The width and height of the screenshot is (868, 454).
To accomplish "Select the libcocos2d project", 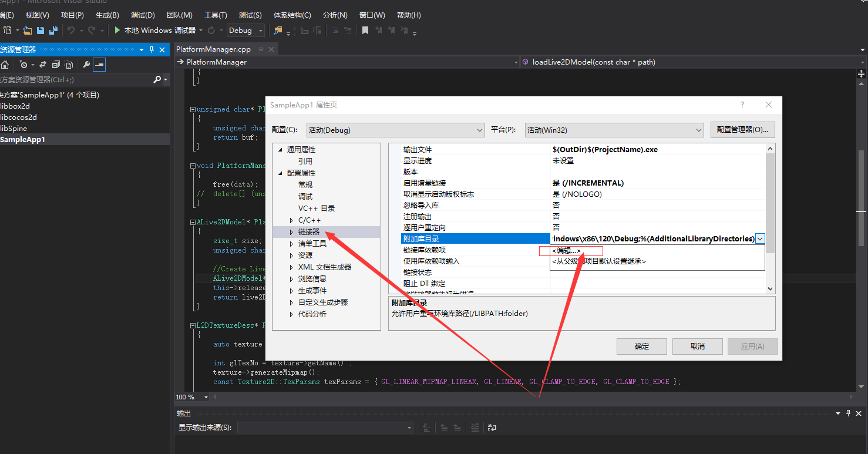I will click(x=18, y=117).
